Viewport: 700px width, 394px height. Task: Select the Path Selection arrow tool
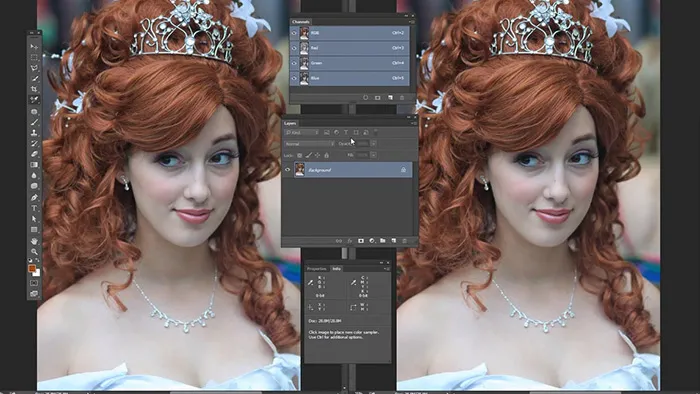tap(34, 219)
